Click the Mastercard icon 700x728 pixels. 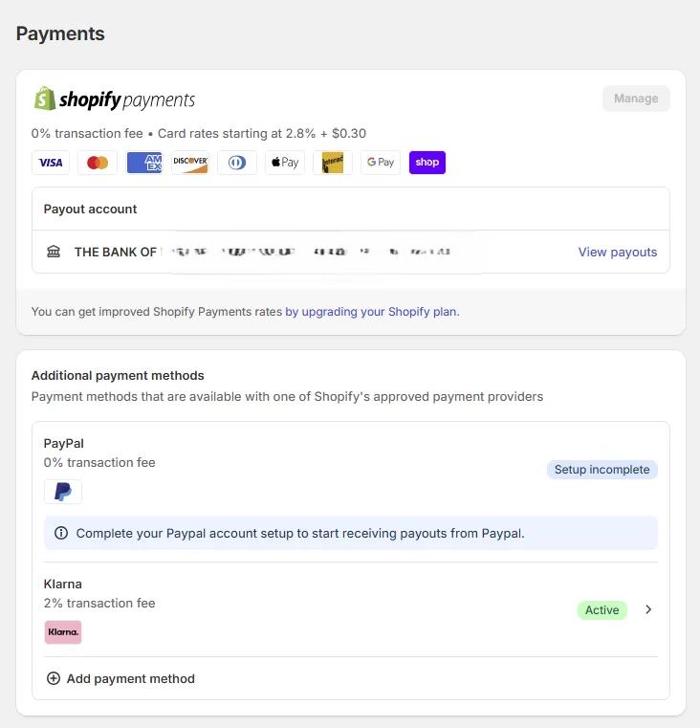coord(98,163)
